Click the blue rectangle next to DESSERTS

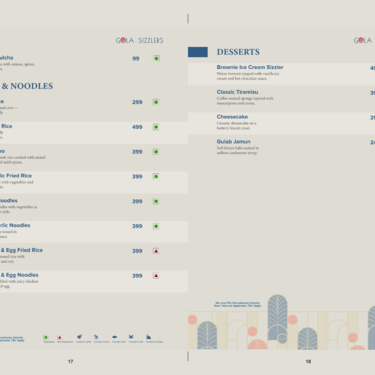tap(198, 52)
